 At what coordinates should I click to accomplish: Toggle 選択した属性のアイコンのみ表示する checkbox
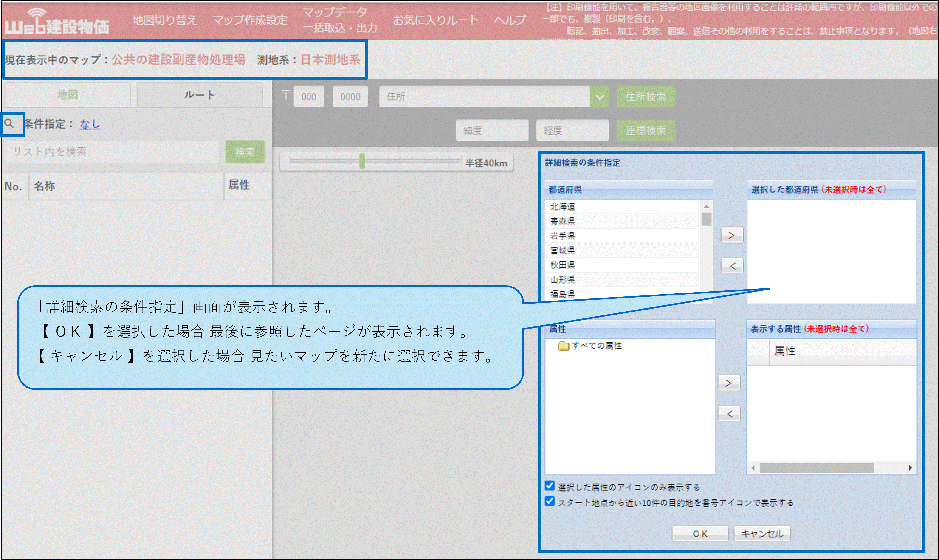coord(550,486)
